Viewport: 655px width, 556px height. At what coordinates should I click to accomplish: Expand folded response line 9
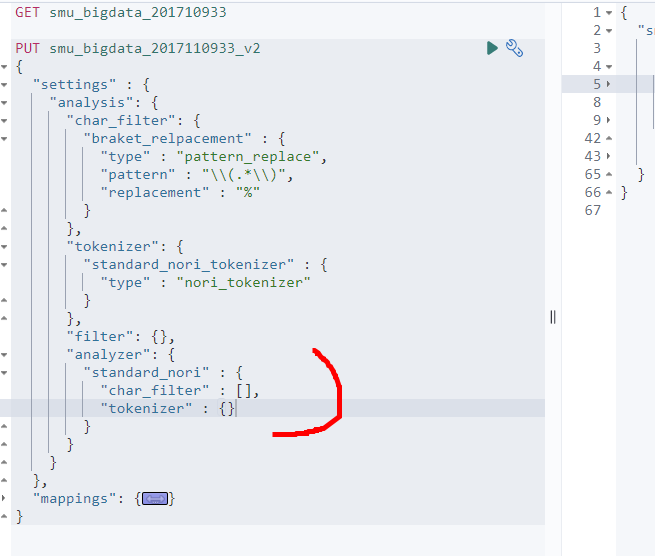609,120
